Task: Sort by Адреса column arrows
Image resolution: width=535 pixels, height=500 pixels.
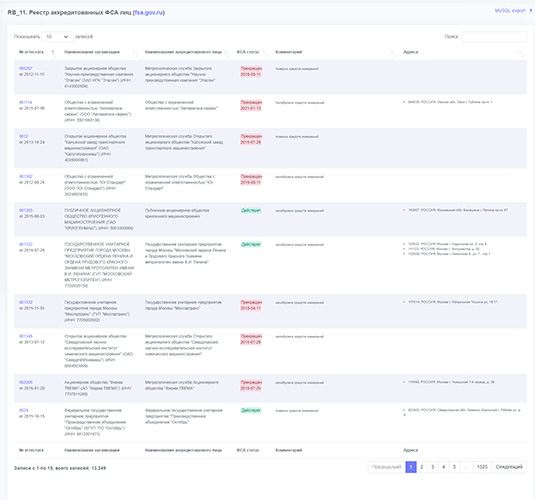Action: coord(521,53)
